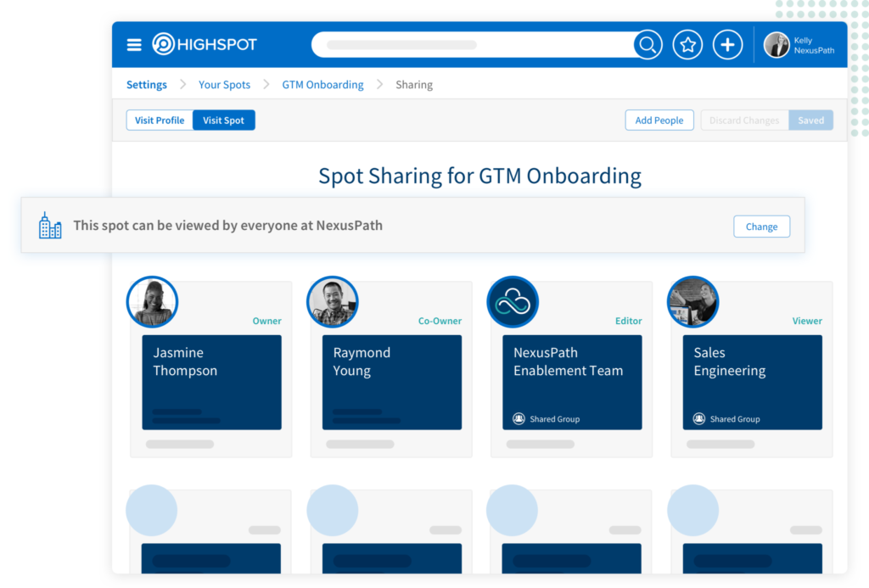Click Shared Group icon on Sales Engineering
The height and width of the screenshot is (588, 869).
(x=699, y=419)
